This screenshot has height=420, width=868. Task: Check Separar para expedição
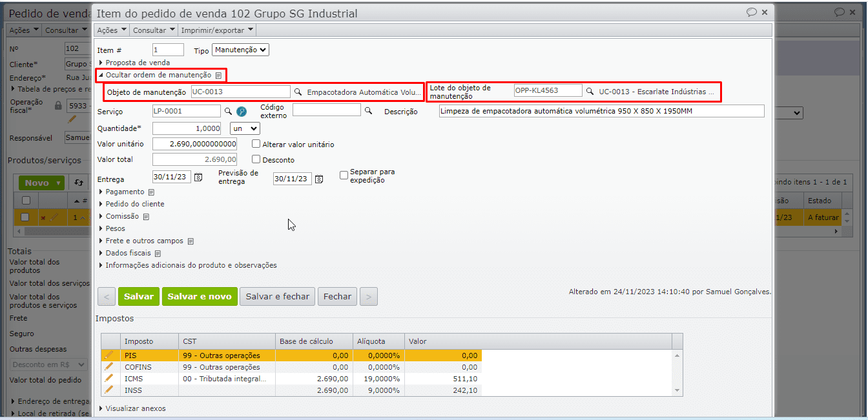pyautogui.click(x=344, y=175)
